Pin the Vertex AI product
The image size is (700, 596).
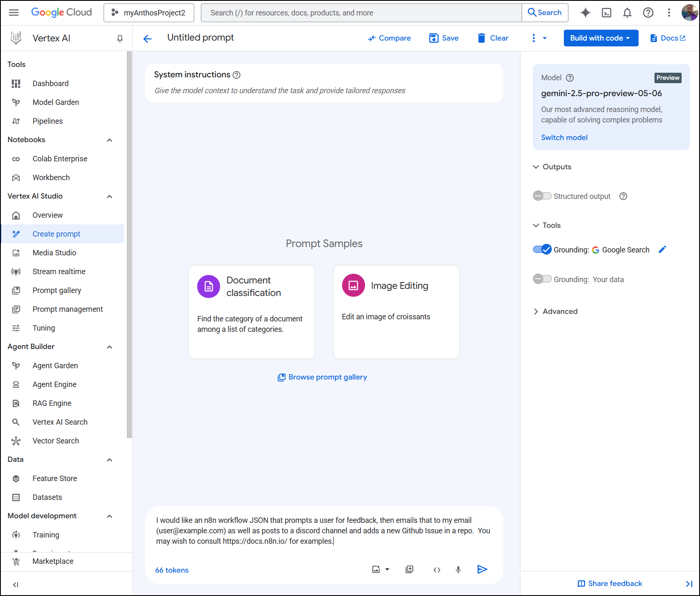(x=120, y=38)
